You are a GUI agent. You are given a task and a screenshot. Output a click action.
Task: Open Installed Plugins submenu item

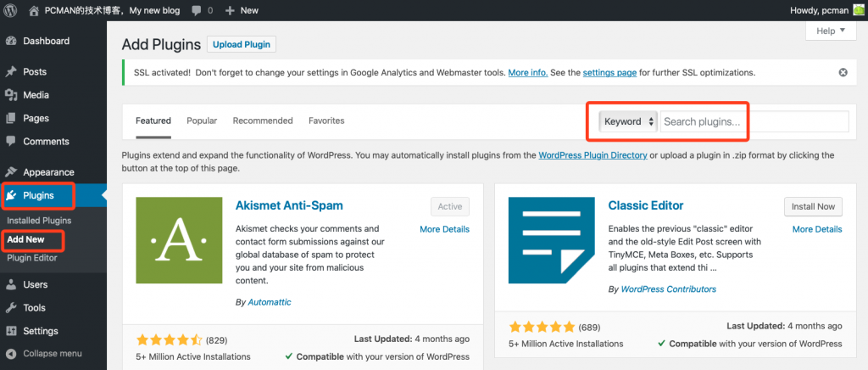click(39, 221)
